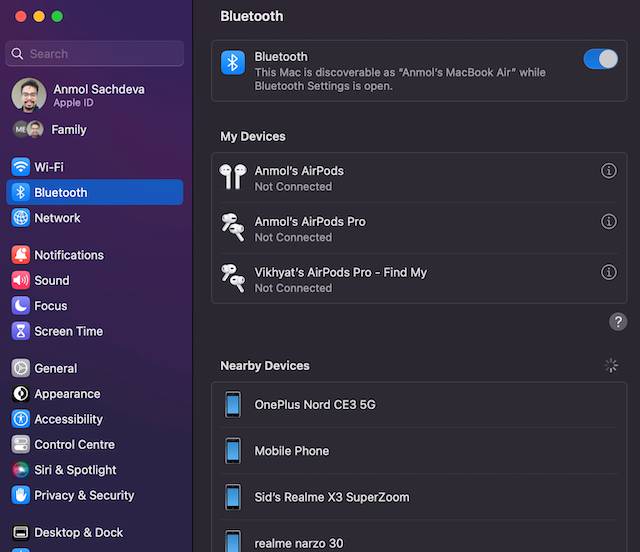Click the Control Centre icon

tap(20, 444)
